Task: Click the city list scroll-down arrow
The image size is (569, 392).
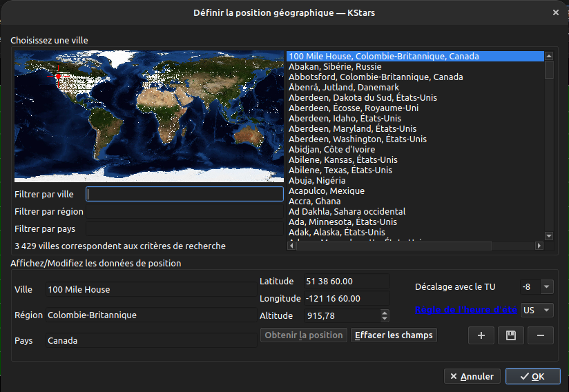Action: pyautogui.click(x=549, y=235)
